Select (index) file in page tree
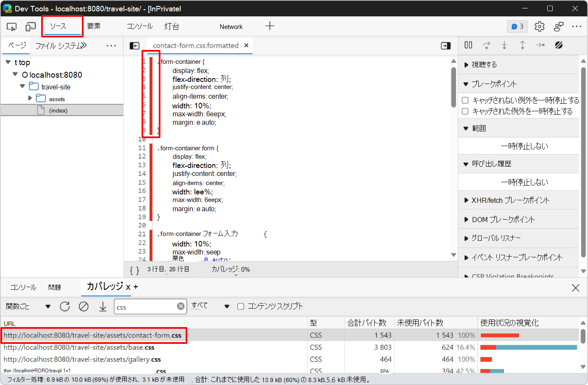The width and height of the screenshot is (588, 385). [58, 110]
